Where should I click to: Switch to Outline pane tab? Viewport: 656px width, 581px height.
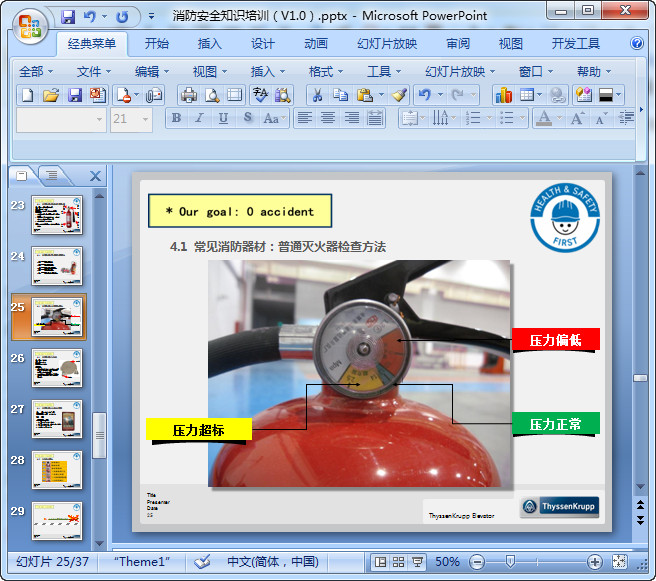point(51,176)
